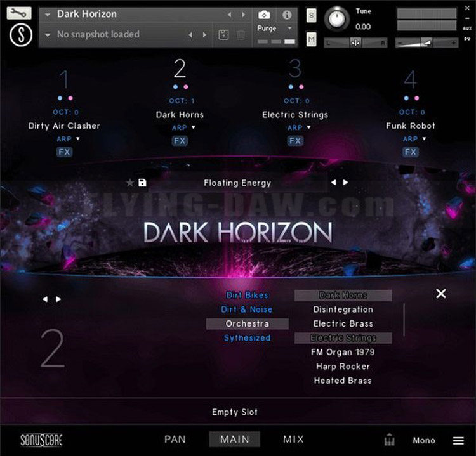The width and height of the screenshot is (476, 456).
Task: Choose the Electric Brass sound
Action: tap(343, 323)
